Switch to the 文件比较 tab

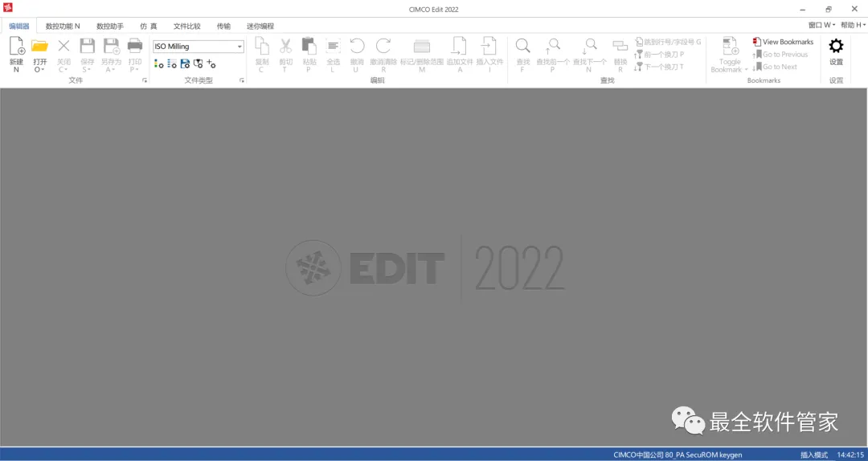[187, 26]
